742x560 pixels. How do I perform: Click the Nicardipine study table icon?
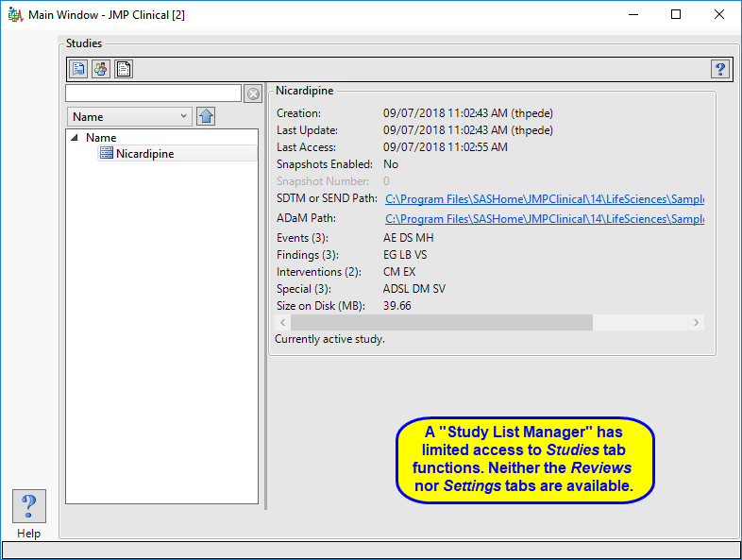[x=107, y=153]
